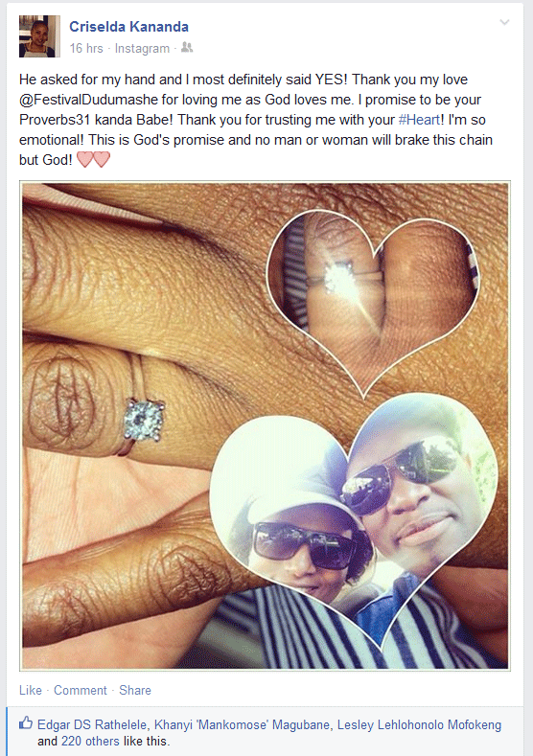
Task: Open Criselda Kananda's profile name link
Action: (128, 27)
